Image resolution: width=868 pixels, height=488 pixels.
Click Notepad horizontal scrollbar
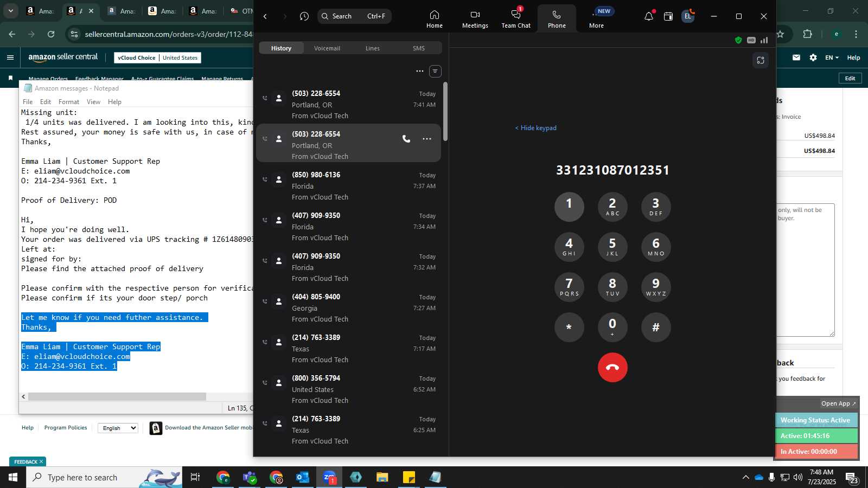click(x=117, y=397)
